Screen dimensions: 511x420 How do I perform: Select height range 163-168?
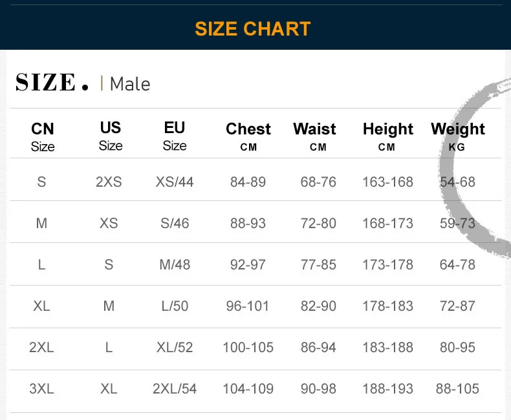point(388,182)
